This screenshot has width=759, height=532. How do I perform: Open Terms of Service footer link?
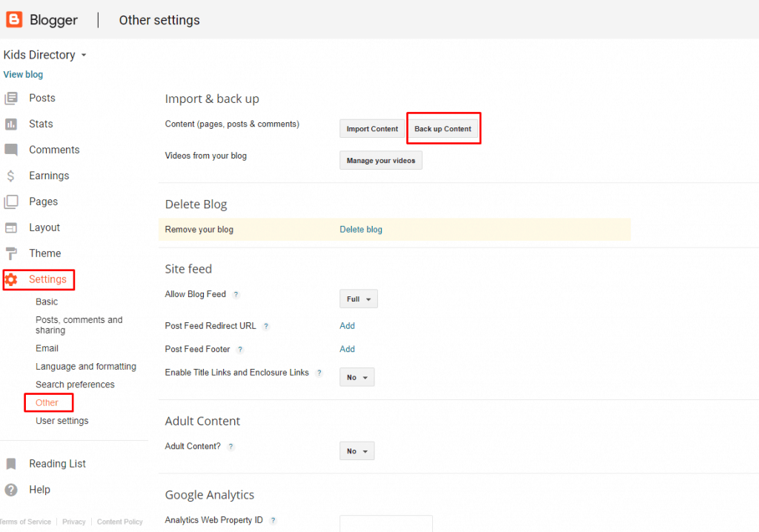(x=25, y=522)
